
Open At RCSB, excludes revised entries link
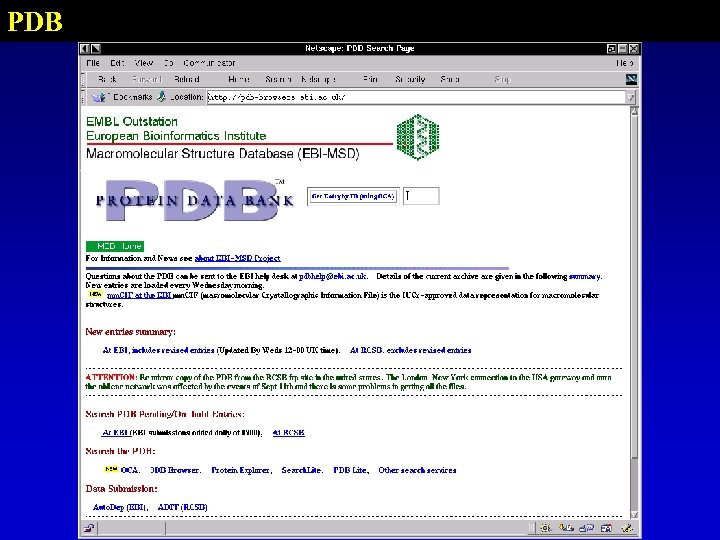(411, 350)
